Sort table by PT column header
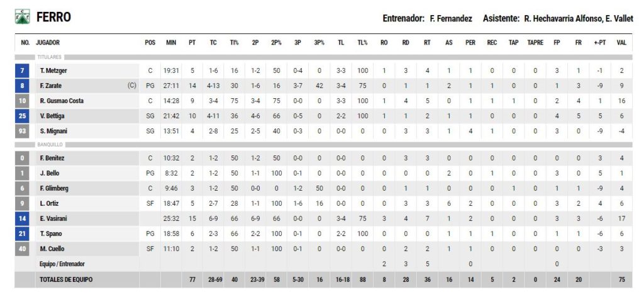The height and width of the screenshot is (297, 644). tap(192, 43)
